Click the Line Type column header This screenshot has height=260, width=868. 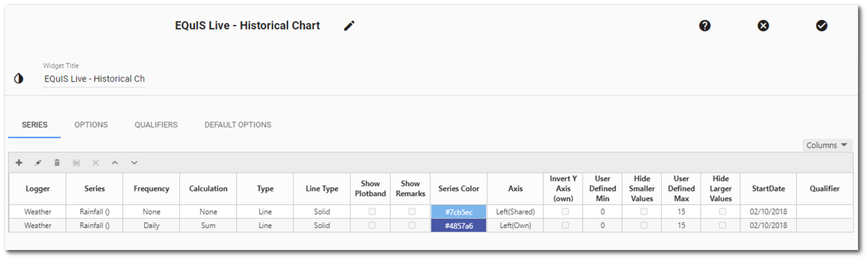pyautogui.click(x=322, y=189)
